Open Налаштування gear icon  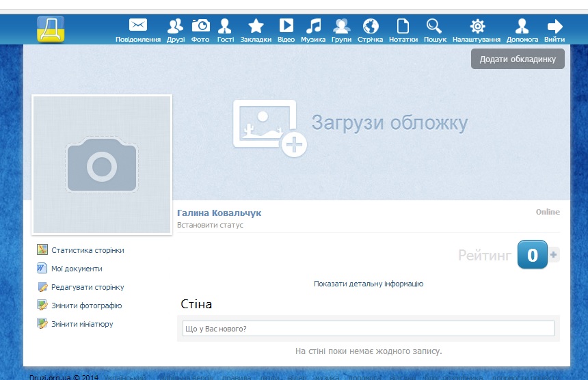pos(477,26)
